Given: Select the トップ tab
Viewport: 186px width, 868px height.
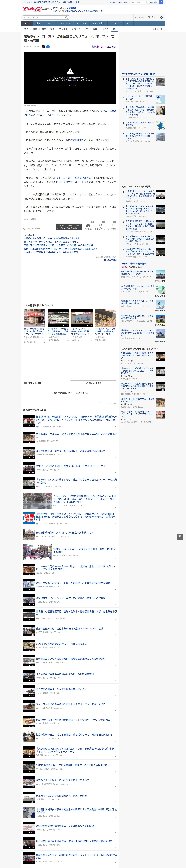Looking at the screenshot, I should 27,24.
